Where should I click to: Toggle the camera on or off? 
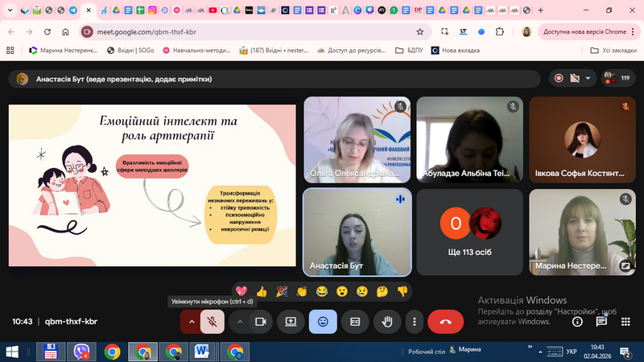click(x=260, y=321)
